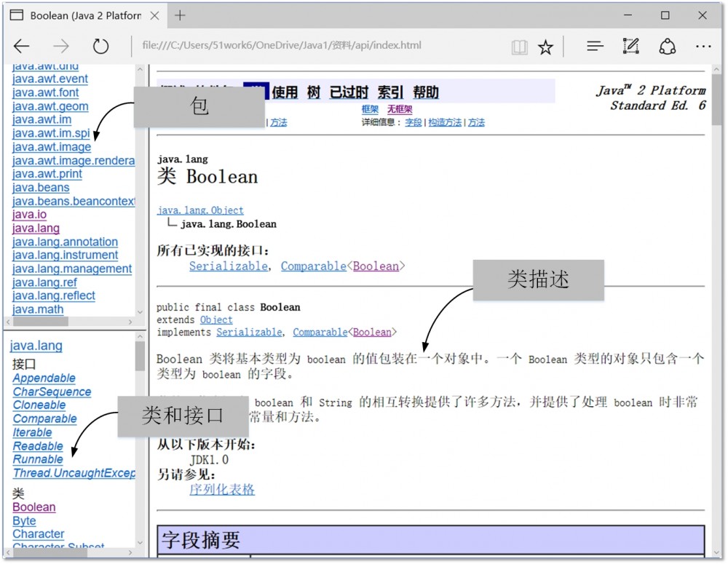Jump to 字段 detail link
728x564 pixels.
pos(414,122)
